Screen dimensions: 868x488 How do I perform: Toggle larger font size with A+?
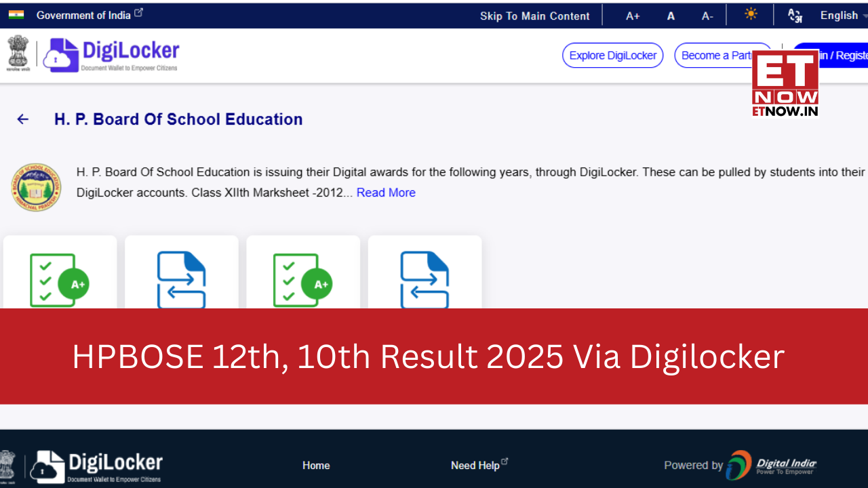click(x=632, y=16)
